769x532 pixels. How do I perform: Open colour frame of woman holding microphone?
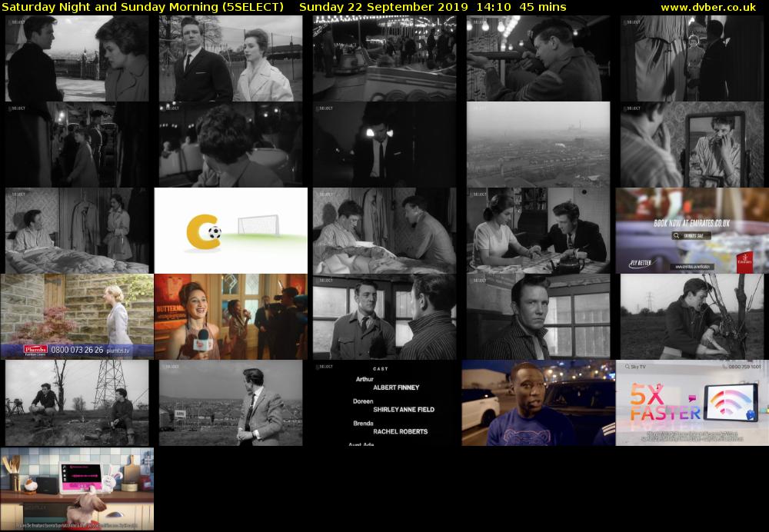(231, 317)
